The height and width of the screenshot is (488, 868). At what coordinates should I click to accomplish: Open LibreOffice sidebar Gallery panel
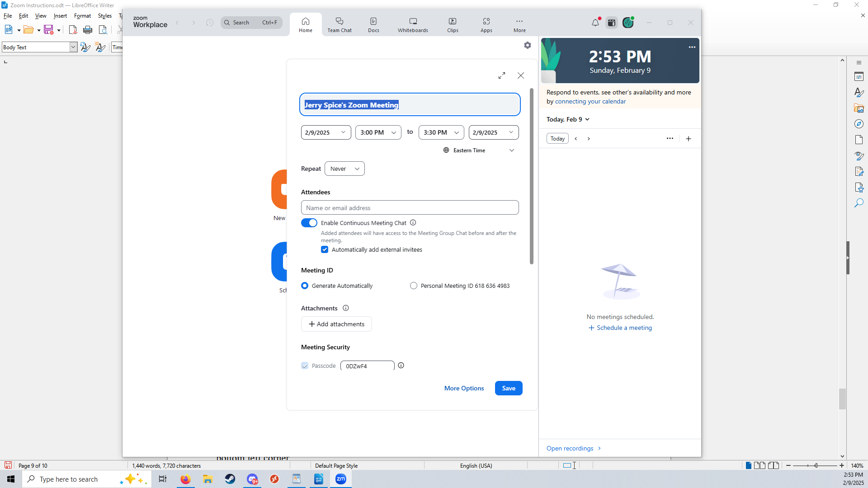point(859,108)
